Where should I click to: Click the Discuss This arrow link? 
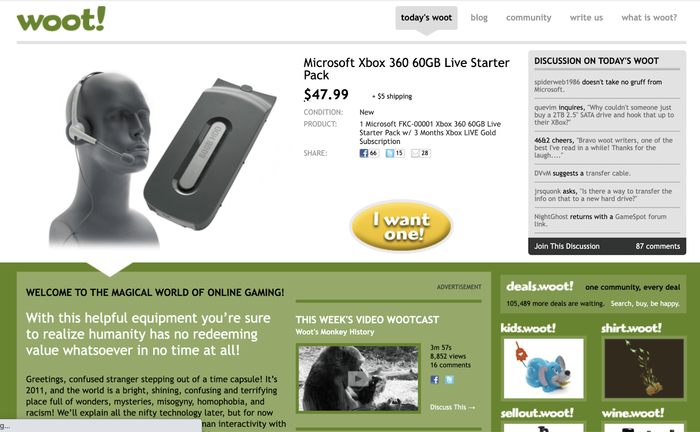coord(452,407)
